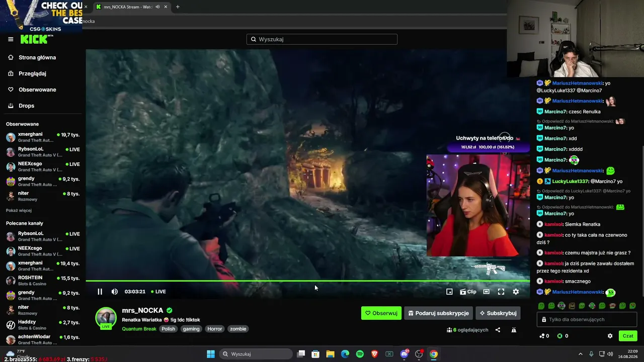Open Brave browser from the taskbar

pos(374,354)
